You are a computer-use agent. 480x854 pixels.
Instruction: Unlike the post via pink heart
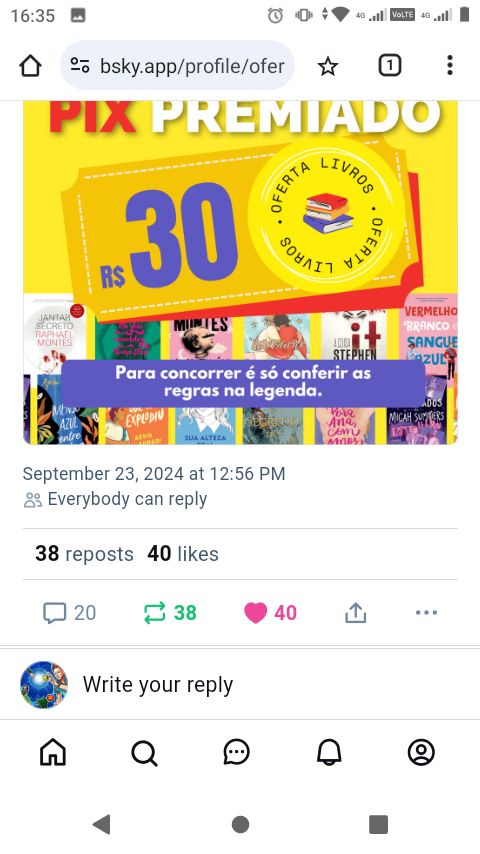256,613
